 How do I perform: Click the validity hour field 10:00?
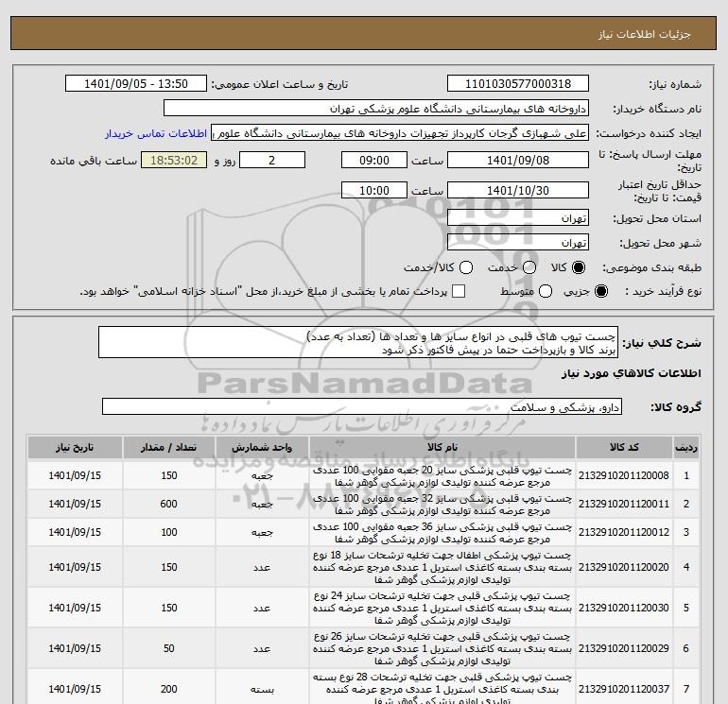(x=374, y=190)
